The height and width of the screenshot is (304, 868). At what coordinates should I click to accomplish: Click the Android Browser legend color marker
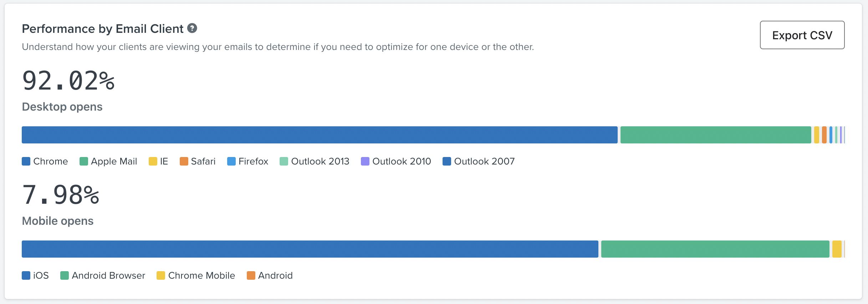point(64,275)
